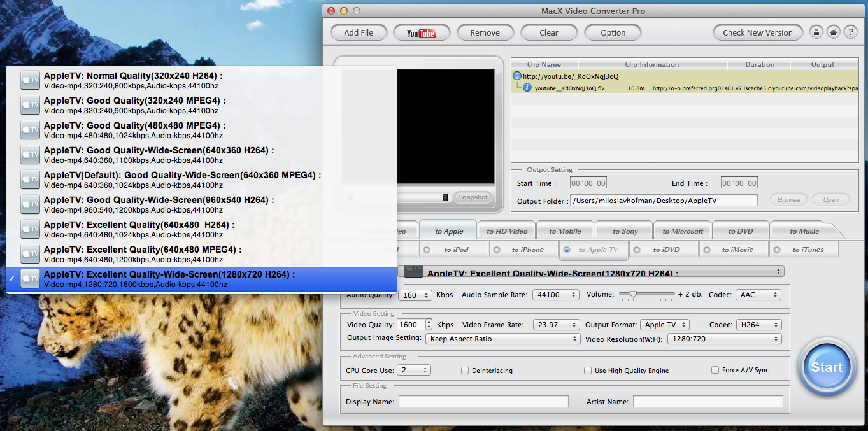Viewport: 868px width, 431px height.
Task: Toggle the Force A/V Sync checkbox
Action: coord(715,370)
